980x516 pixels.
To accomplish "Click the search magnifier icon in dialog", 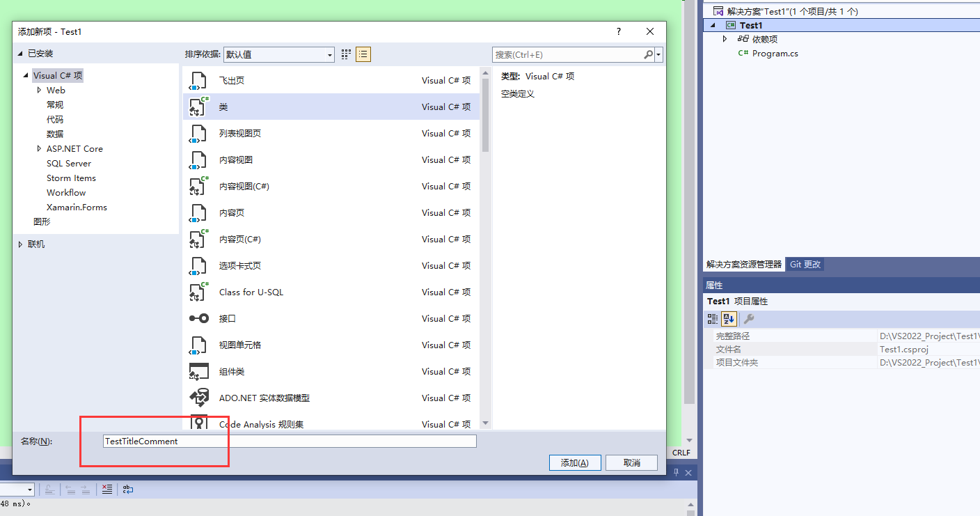I will [648, 54].
